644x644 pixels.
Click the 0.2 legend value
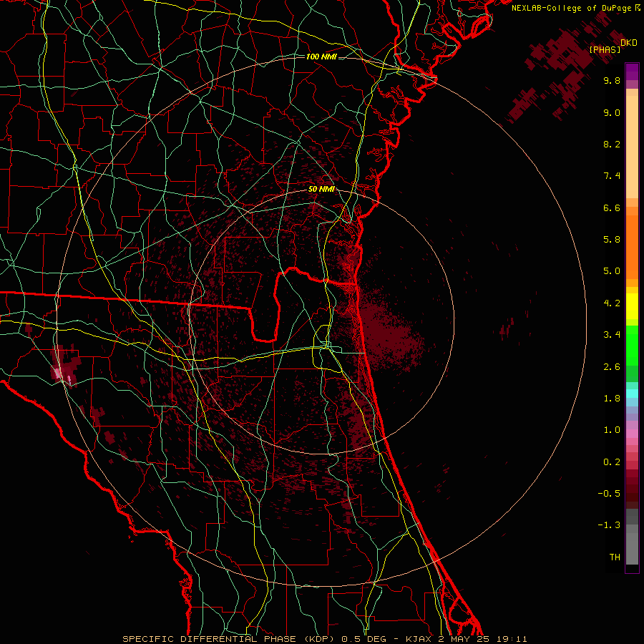(x=612, y=462)
